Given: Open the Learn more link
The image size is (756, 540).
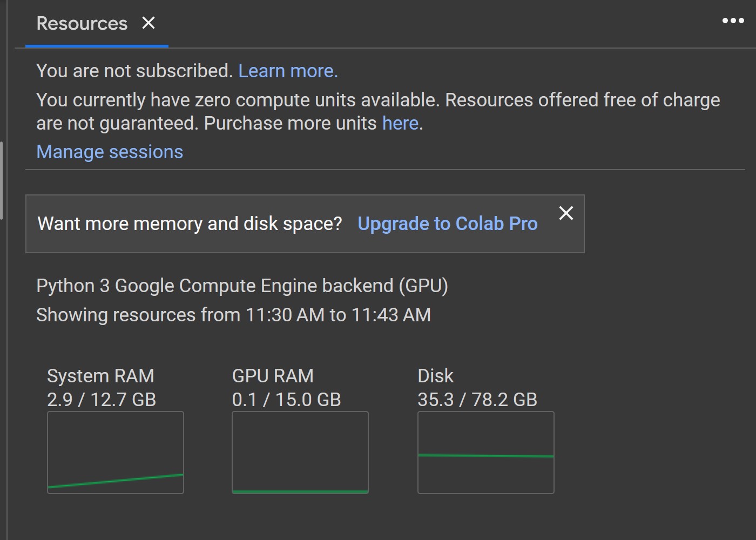Looking at the screenshot, I should point(288,70).
